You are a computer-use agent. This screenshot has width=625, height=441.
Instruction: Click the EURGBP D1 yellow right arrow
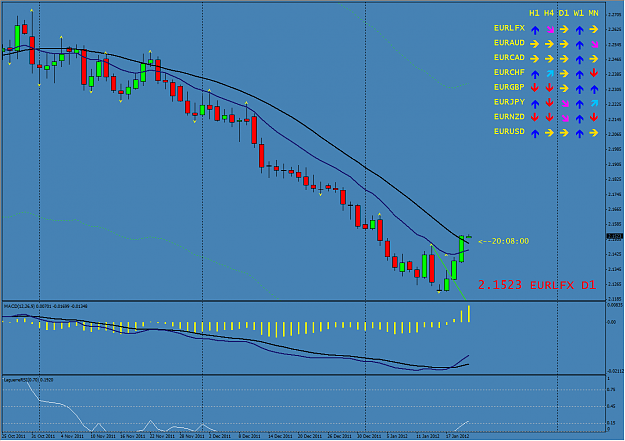pos(564,88)
